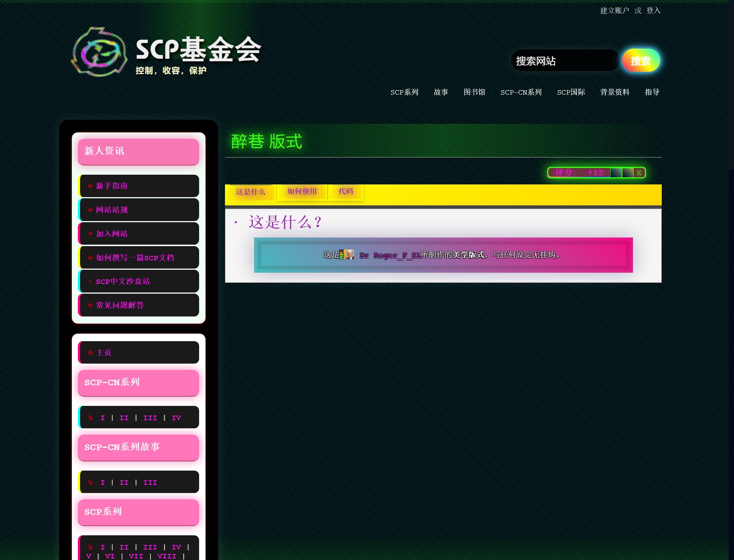Downvote the page with the minus button
Screen dimensions: 734x560
pyautogui.click(x=628, y=173)
